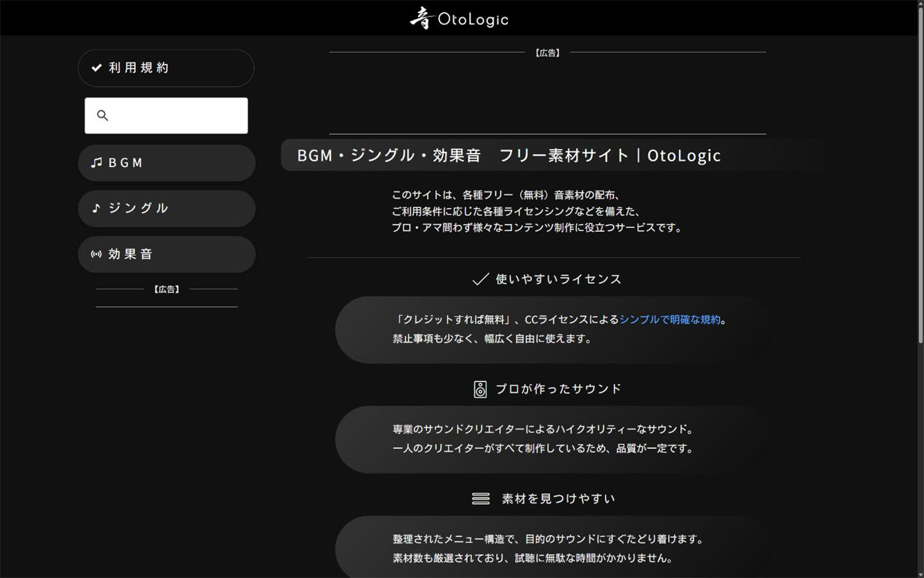Image resolution: width=924 pixels, height=578 pixels.
Task: Click the speaker icon beside プロが作ったサウンド
Action: [481, 389]
